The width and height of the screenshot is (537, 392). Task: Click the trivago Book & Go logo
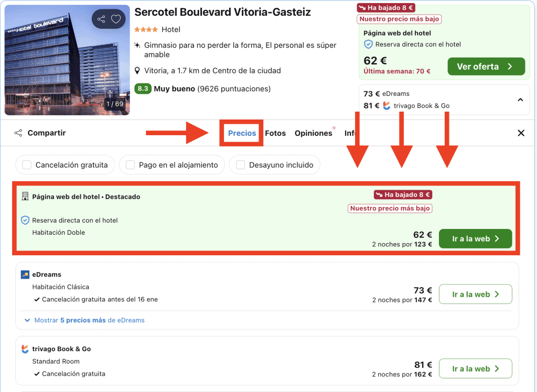click(25, 349)
